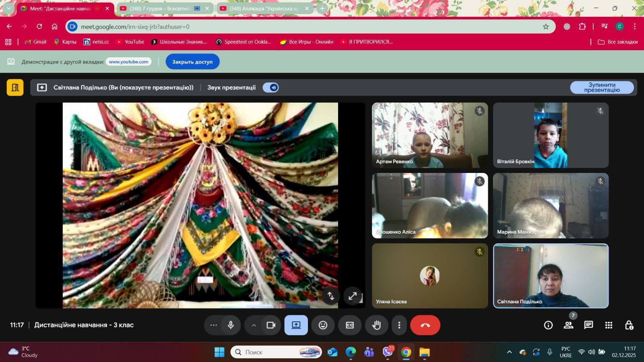Image resolution: width=644 pixels, height=362 pixels.
Task: Open host controls lock icon
Action: (x=629, y=325)
